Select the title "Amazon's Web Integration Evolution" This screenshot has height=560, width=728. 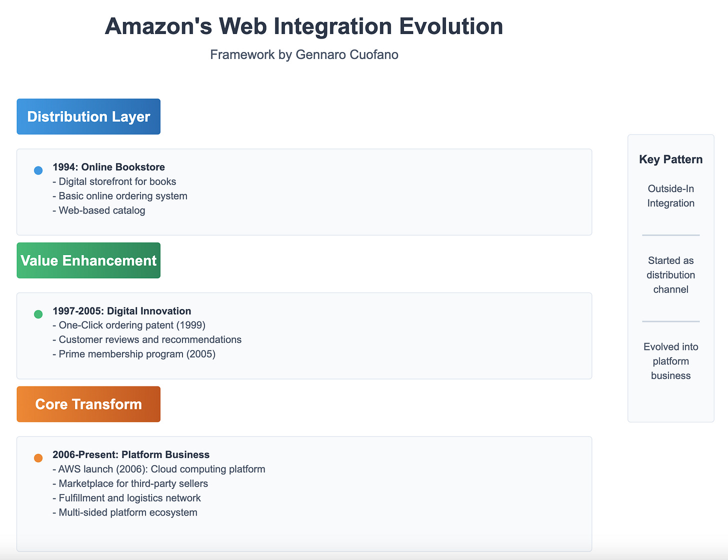pos(304,26)
